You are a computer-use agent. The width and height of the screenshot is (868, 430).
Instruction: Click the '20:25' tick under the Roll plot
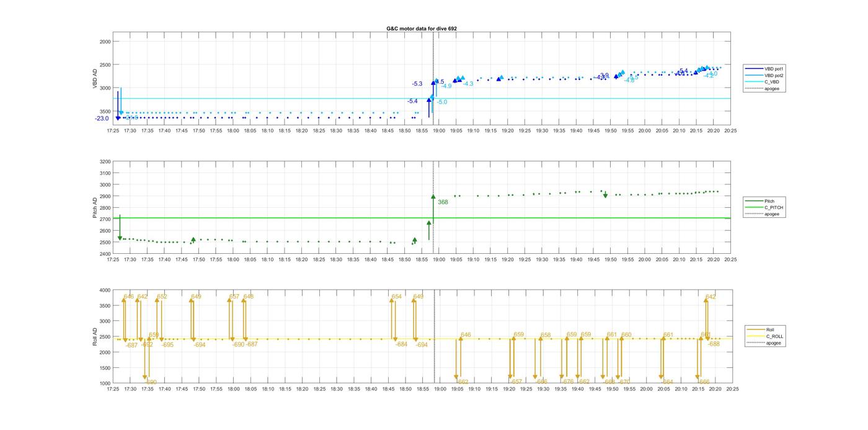coord(732,389)
